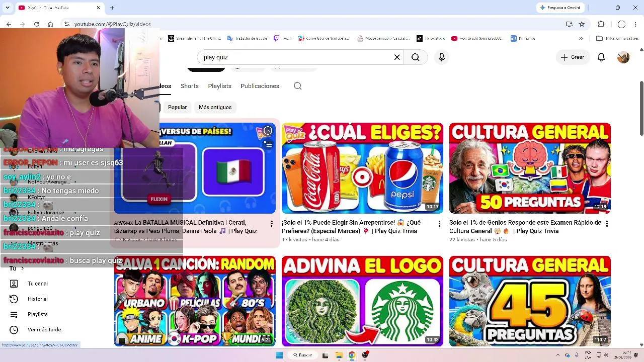Open options menu for Cultura General video
The width and height of the screenshot is (644, 362).
click(607, 224)
